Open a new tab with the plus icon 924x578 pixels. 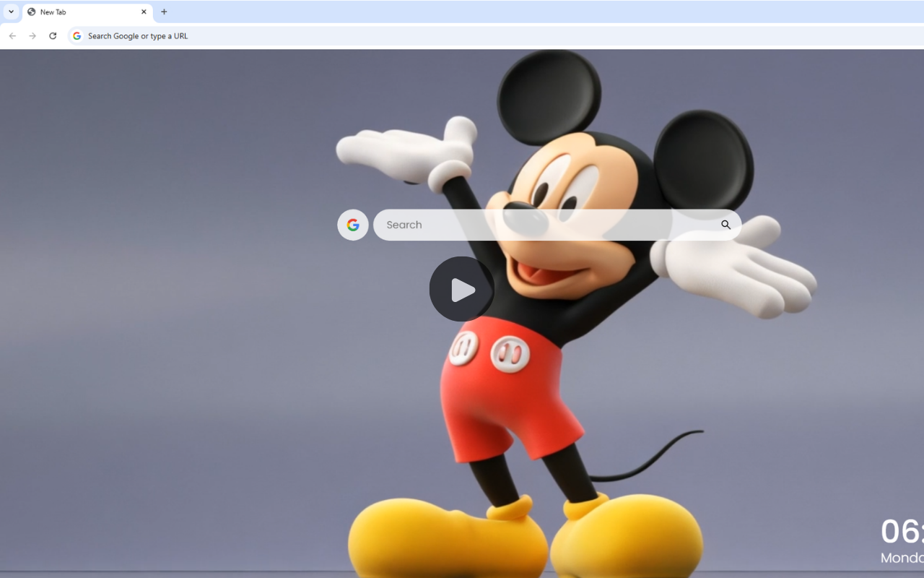[164, 12]
